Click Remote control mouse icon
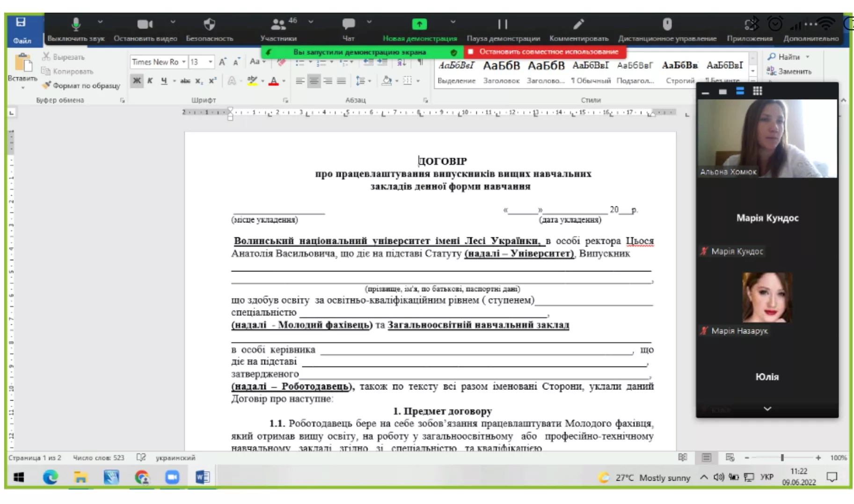Viewport: 854px width, 504px height. (x=667, y=24)
